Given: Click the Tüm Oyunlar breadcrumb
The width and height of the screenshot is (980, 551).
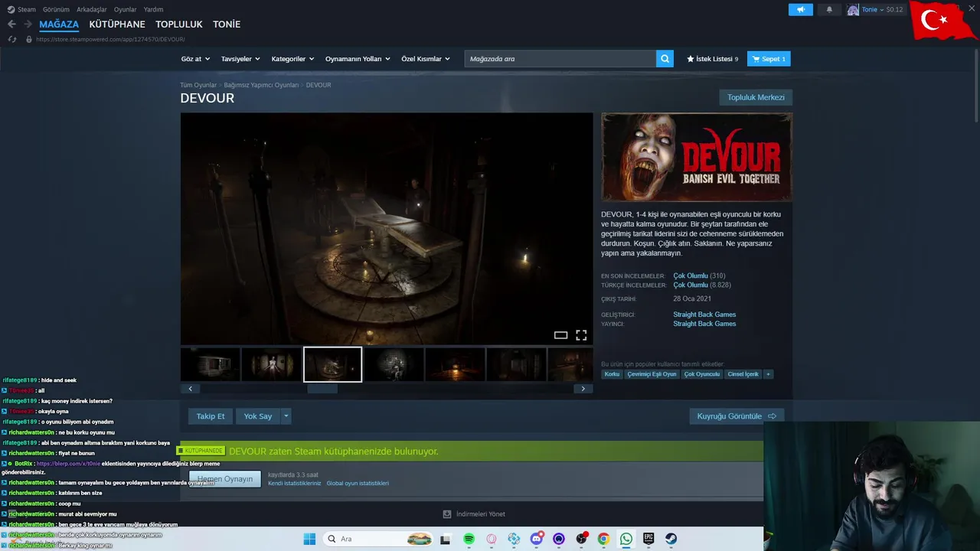Looking at the screenshot, I should tap(198, 85).
